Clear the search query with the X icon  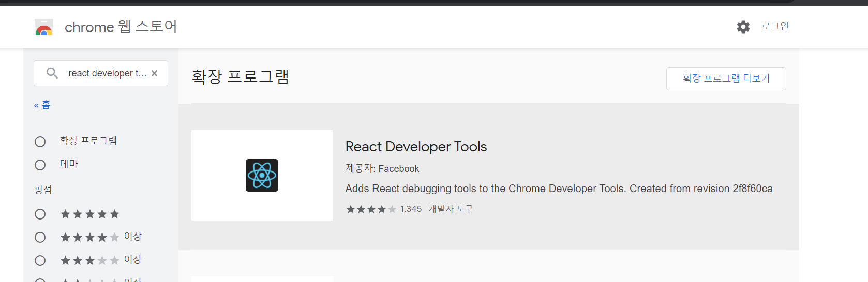coord(154,73)
